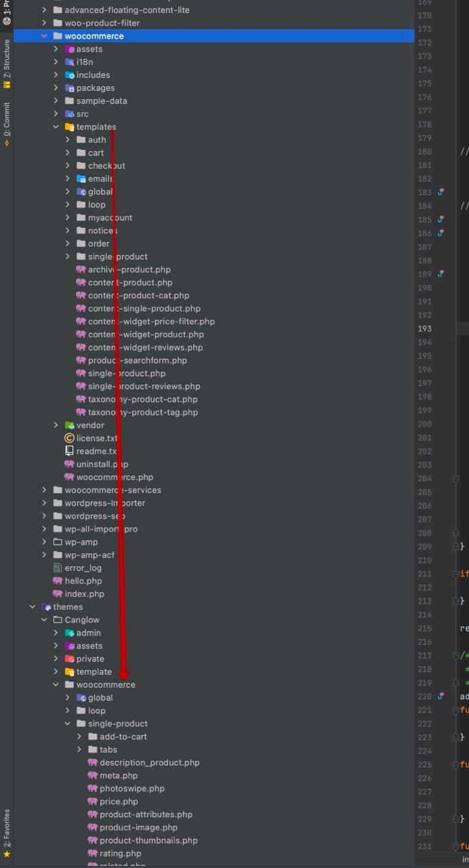
Task: Click the gutter override icon on line 183
Action: tap(441, 192)
